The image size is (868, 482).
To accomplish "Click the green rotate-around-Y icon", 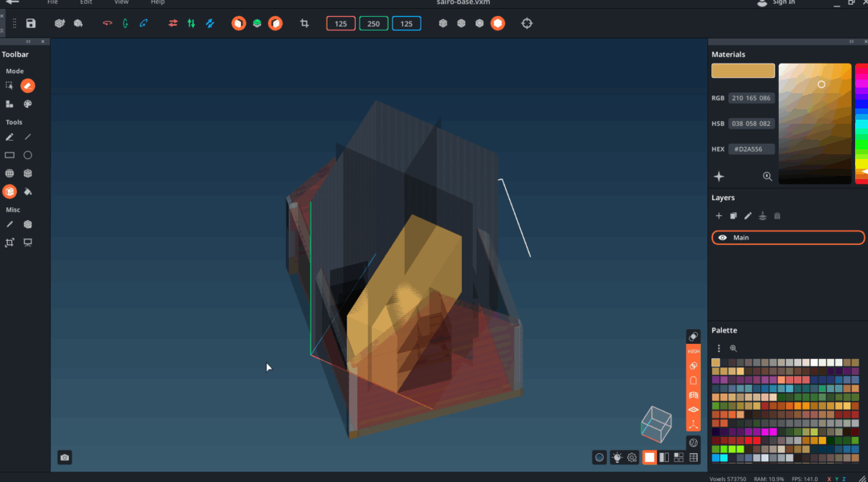I will tap(125, 23).
